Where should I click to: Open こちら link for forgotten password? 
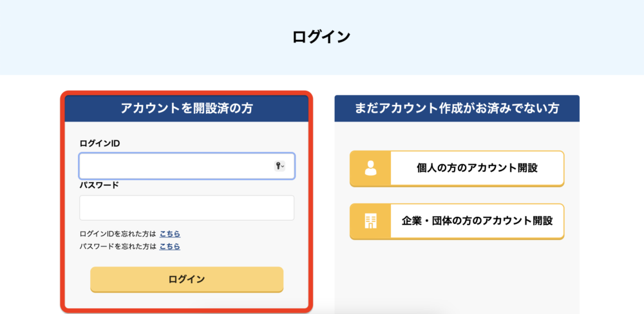(170, 246)
